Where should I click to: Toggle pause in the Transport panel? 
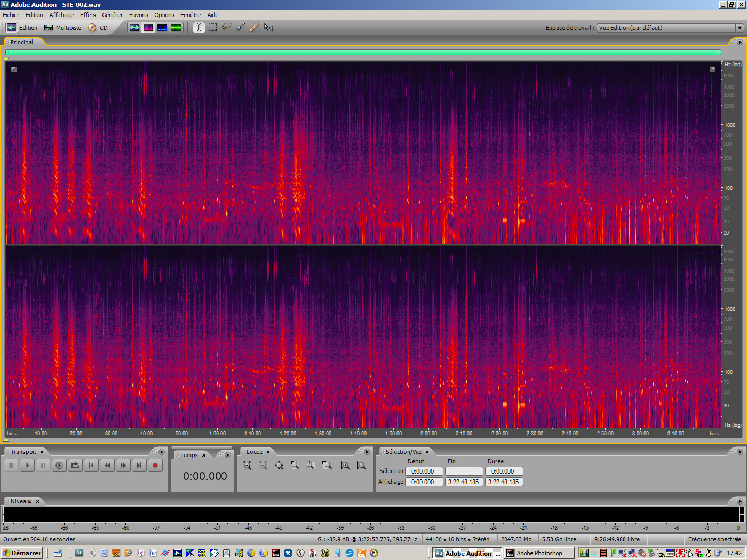43,465
